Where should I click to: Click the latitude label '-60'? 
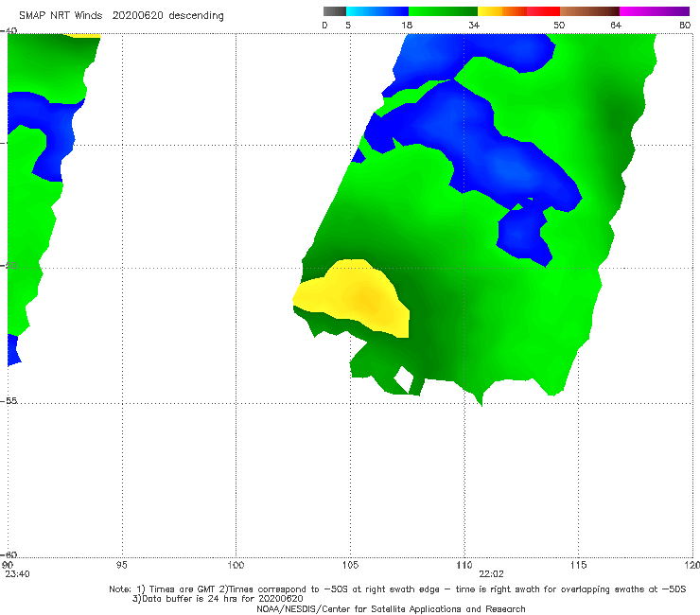coord(9,554)
